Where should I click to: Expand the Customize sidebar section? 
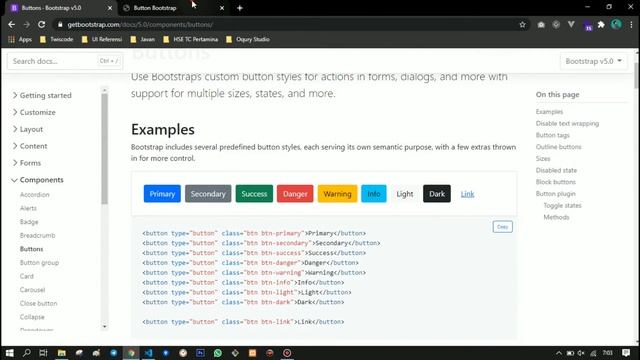coord(34,112)
